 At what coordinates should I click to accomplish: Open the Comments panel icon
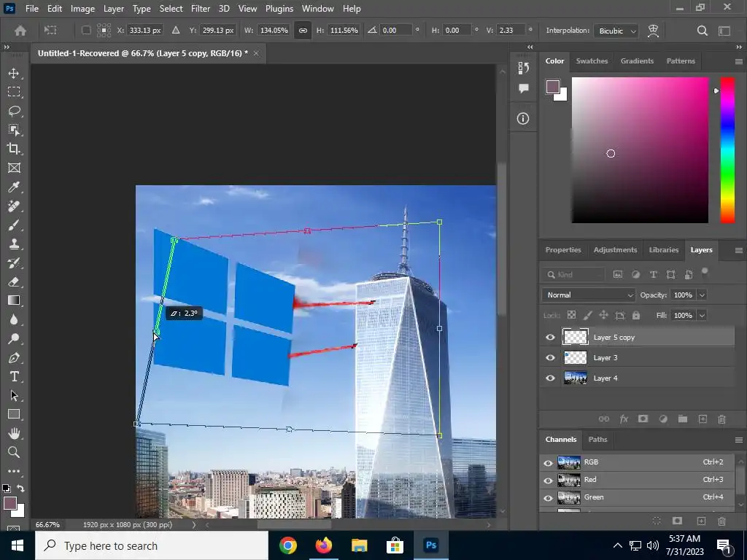point(523,88)
